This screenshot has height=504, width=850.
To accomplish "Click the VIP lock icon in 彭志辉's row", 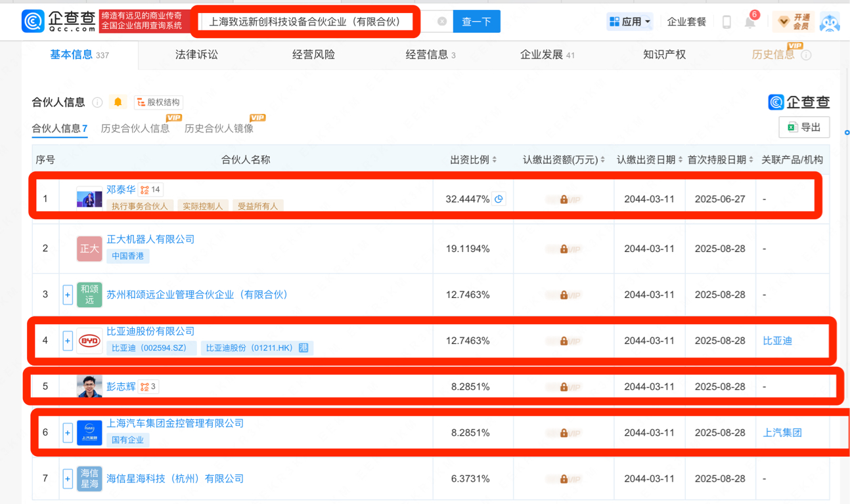I will (564, 387).
